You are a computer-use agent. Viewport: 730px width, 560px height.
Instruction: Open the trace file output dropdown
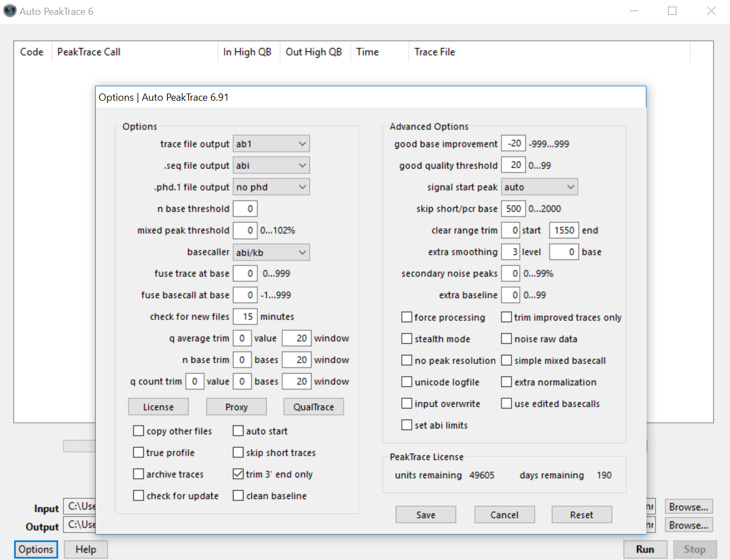pyautogui.click(x=271, y=144)
